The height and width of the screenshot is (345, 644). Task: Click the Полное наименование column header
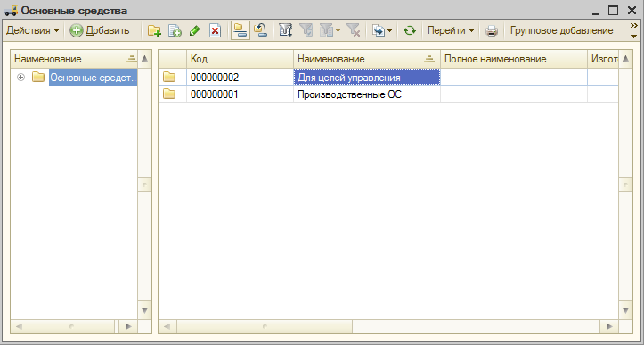tap(514, 59)
